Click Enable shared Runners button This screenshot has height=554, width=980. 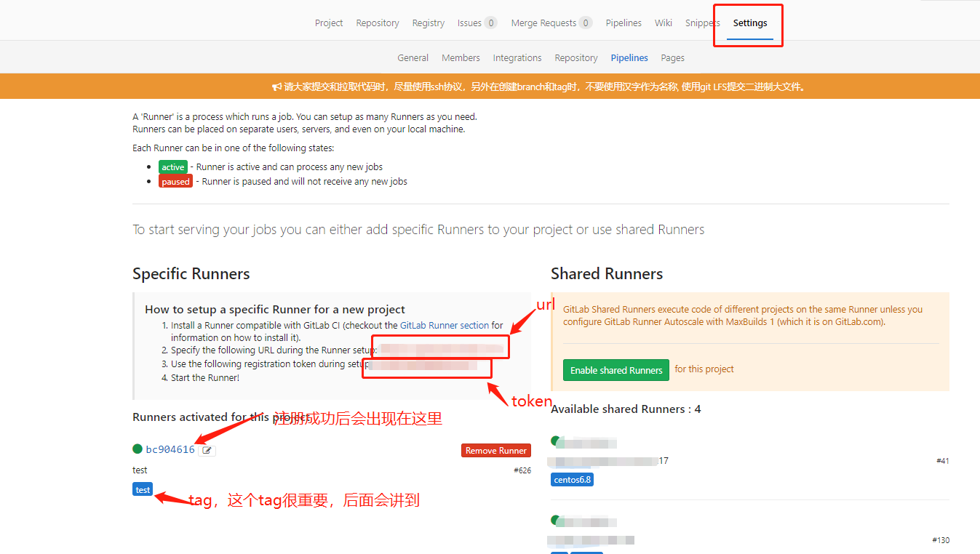(616, 369)
